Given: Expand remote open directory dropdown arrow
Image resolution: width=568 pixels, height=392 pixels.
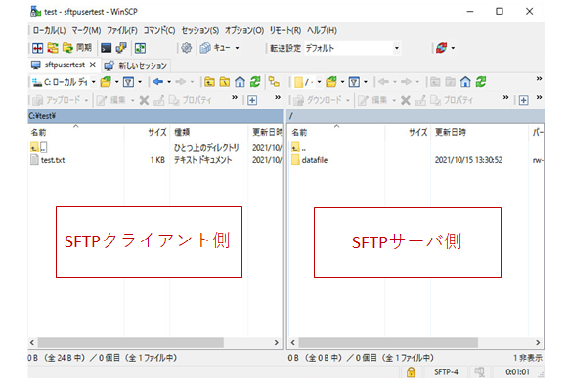Looking at the screenshot, I should click(342, 82).
